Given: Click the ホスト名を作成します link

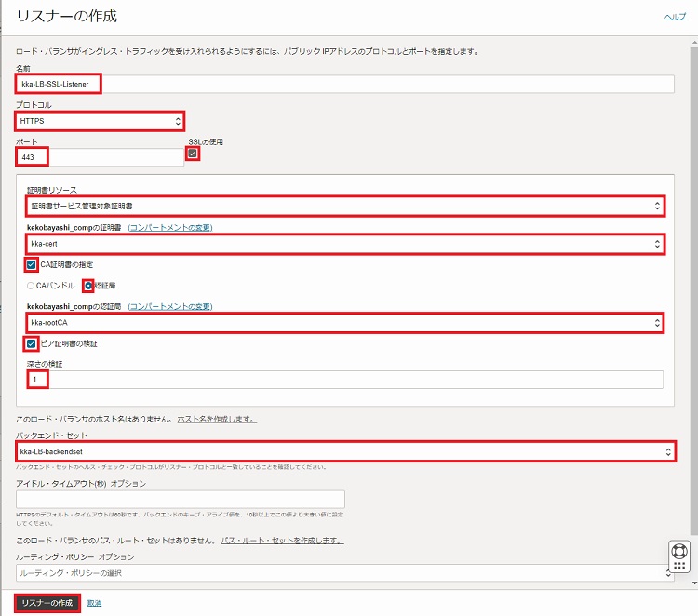Looking at the screenshot, I should tap(217, 420).
